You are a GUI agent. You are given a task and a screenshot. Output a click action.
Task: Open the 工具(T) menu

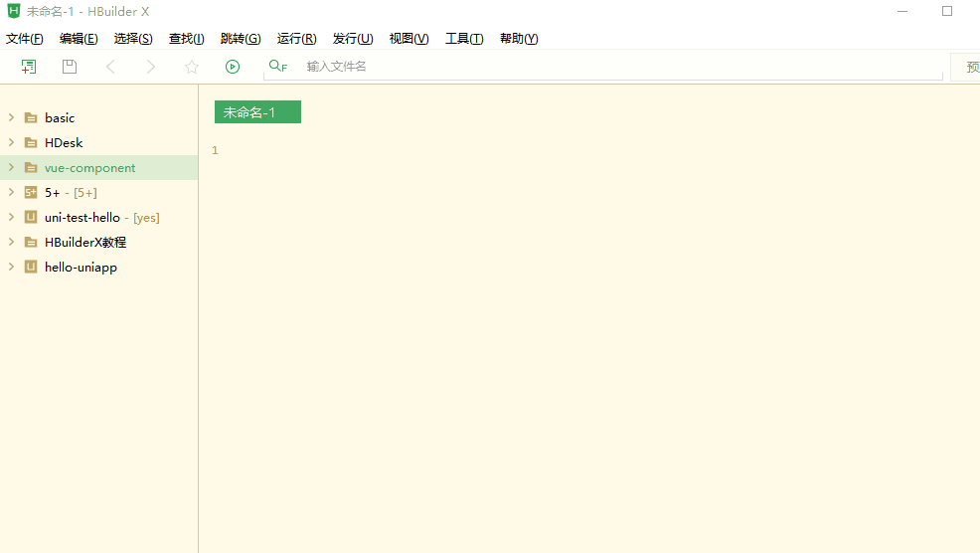(x=464, y=39)
